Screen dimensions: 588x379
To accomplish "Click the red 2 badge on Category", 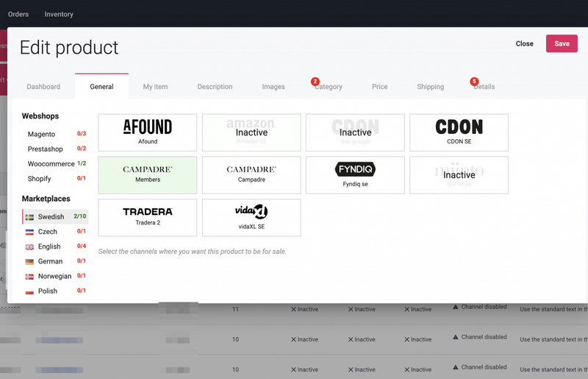I will pyautogui.click(x=315, y=81).
